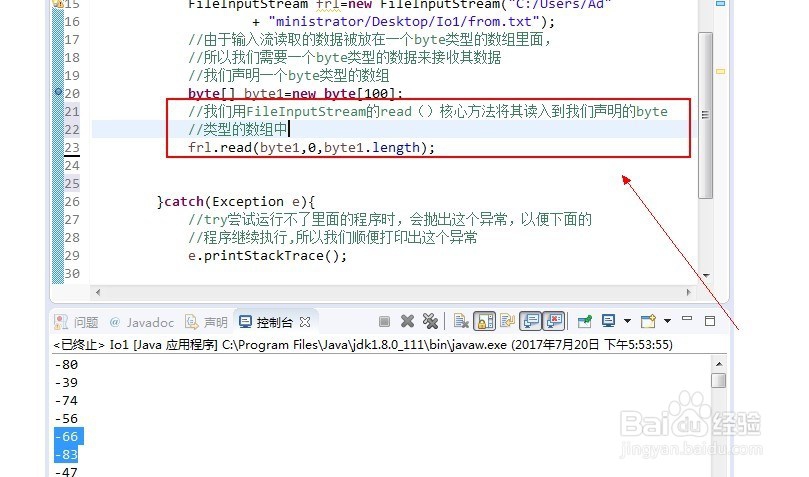Image resolution: width=809 pixels, height=477 pixels.
Task: Click the }catch(Exception e){ line
Action: 236,202
